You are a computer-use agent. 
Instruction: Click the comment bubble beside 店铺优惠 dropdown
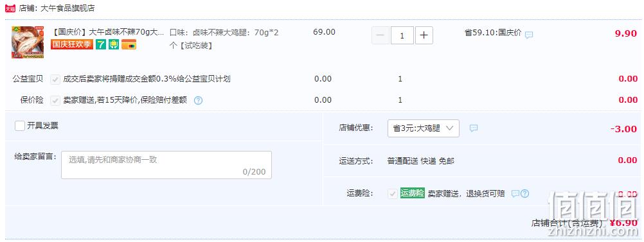tap(474, 128)
